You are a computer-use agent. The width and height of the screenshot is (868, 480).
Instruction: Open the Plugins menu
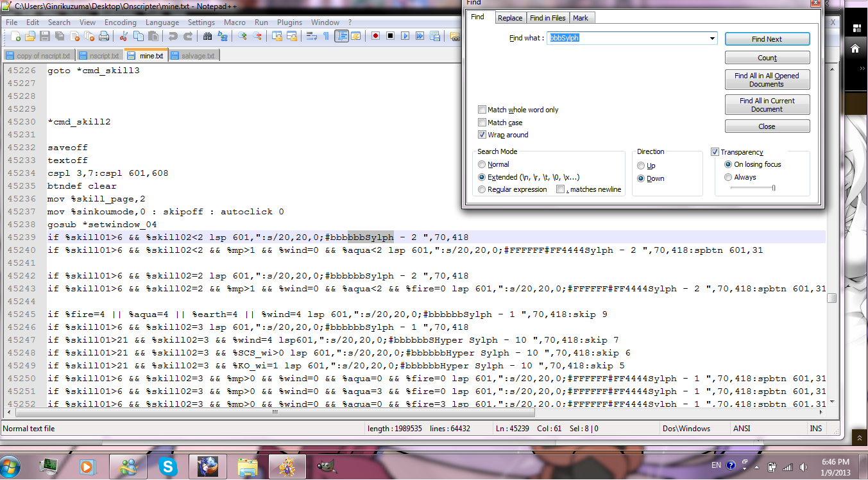tap(289, 22)
